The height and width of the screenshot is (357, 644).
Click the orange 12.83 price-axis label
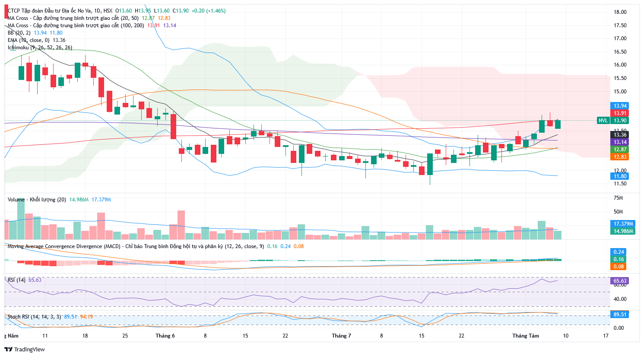[x=620, y=157]
